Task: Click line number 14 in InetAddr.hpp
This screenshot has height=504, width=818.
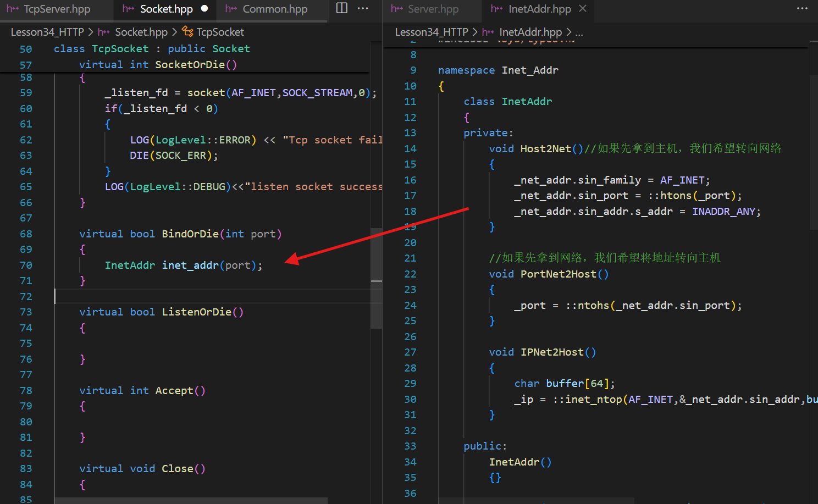Action: pyautogui.click(x=410, y=149)
